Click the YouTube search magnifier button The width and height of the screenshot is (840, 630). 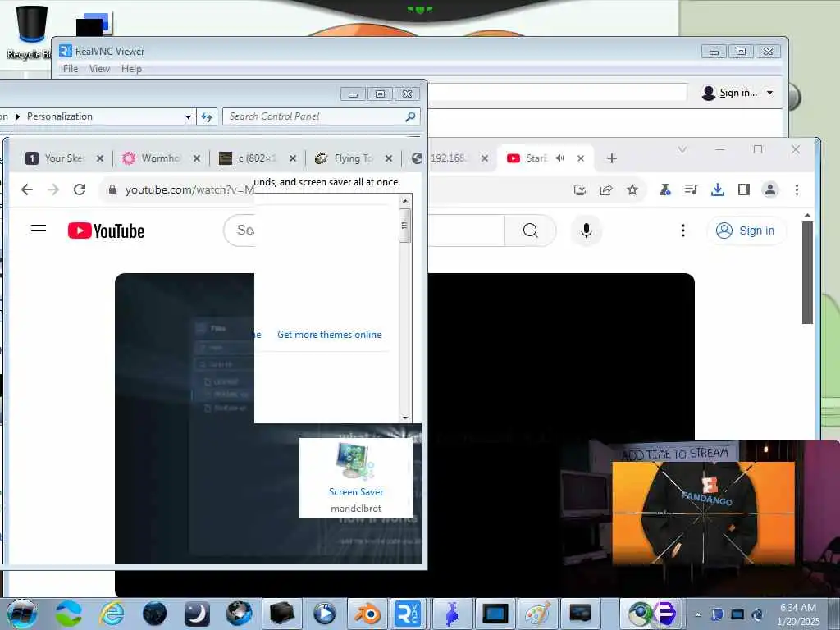531,231
